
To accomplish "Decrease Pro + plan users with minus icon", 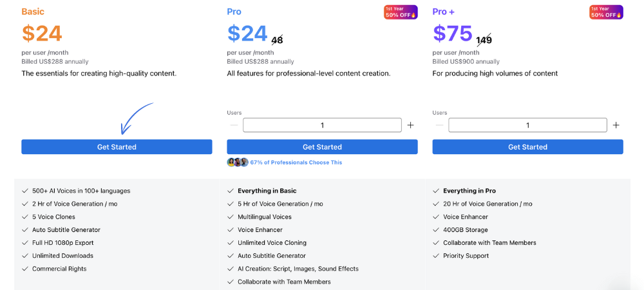I will tap(439, 125).
